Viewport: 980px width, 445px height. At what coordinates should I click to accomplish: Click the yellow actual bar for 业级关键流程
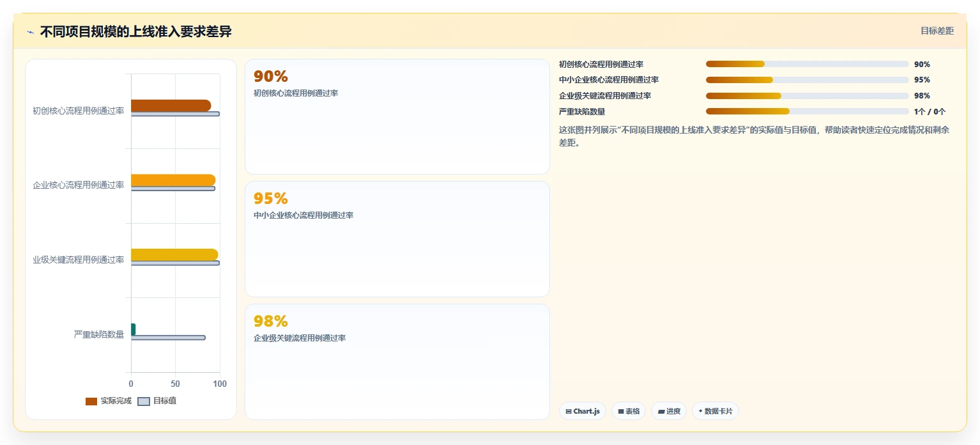174,254
